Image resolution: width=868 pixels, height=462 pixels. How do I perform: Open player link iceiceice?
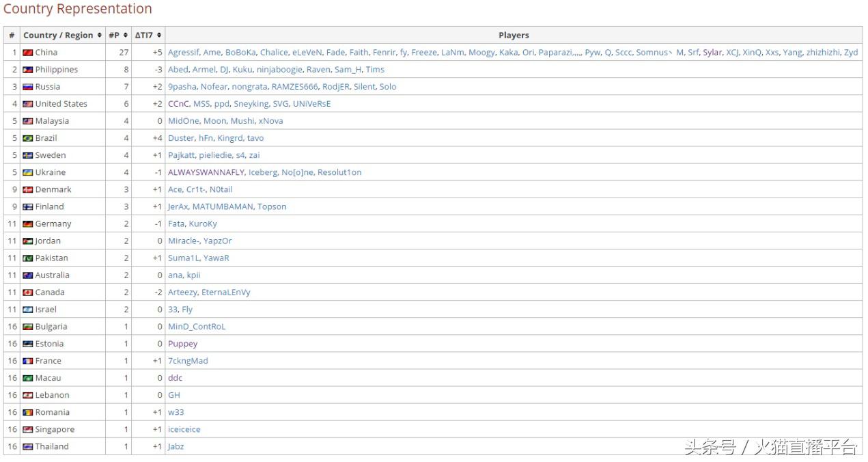[184, 429]
